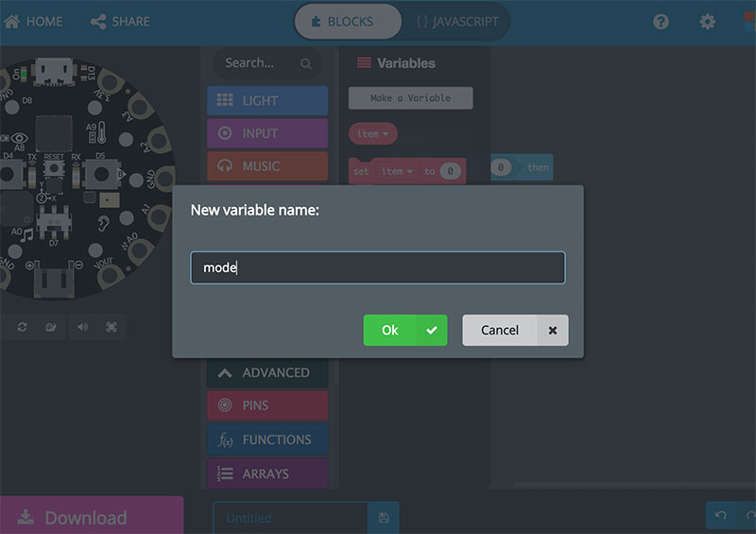
Task: Go to Home in top bar
Action: coord(33,22)
